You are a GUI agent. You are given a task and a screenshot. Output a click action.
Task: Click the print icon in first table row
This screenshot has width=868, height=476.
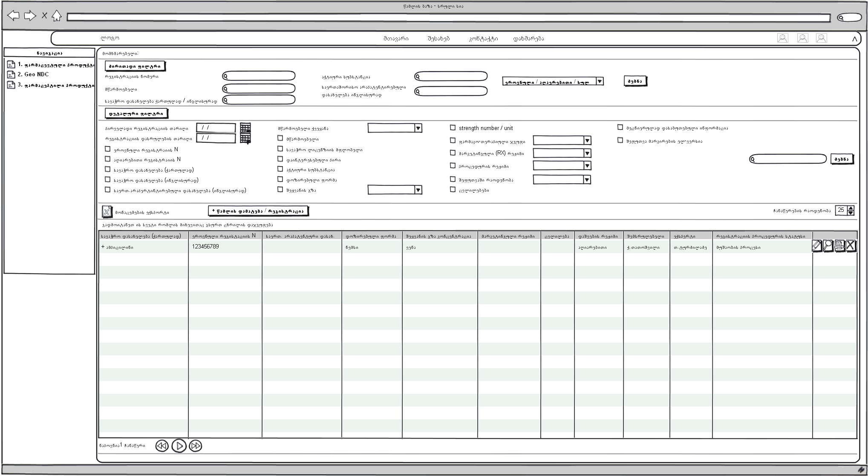pos(839,246)
